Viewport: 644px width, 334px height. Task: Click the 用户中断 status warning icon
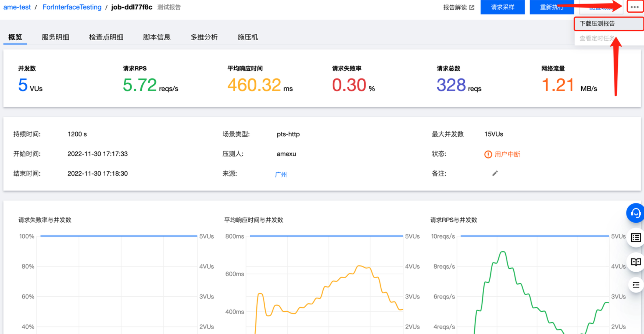pyautogui.click(x=488, y=154)
